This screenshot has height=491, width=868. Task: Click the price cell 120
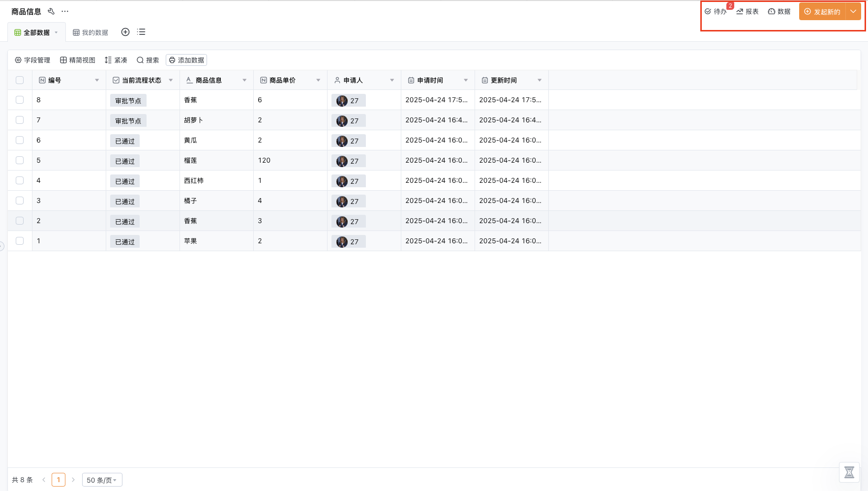[x=290, y=160]
